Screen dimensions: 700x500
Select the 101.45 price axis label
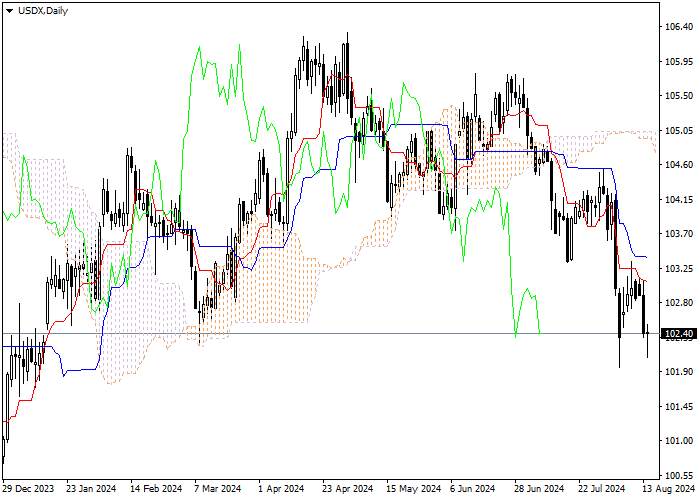[678, 406]
